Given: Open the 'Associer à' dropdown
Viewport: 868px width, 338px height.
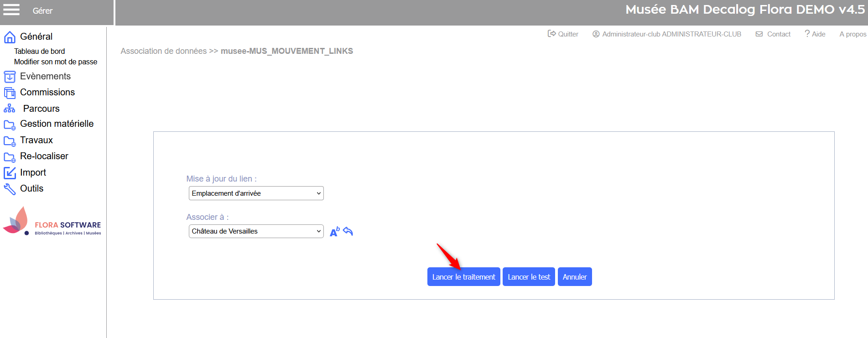Looking at the screenshot, I should [256, 231].
